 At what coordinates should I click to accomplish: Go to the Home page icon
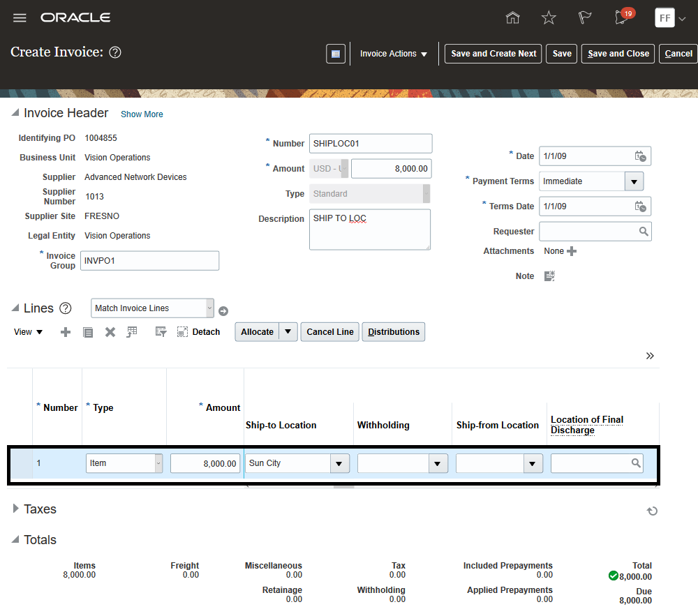[x=513, y=17]
